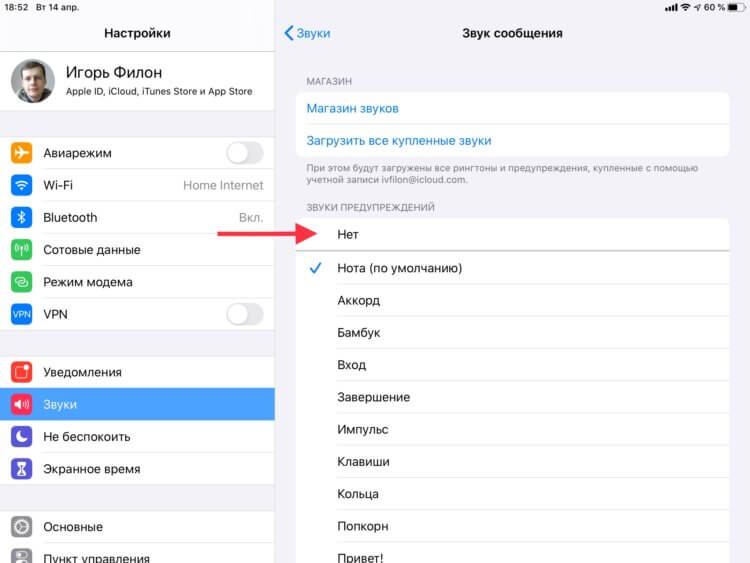Tap the Режим модема hotspot icon
750x563 pixels.
[x=22, y=282]
